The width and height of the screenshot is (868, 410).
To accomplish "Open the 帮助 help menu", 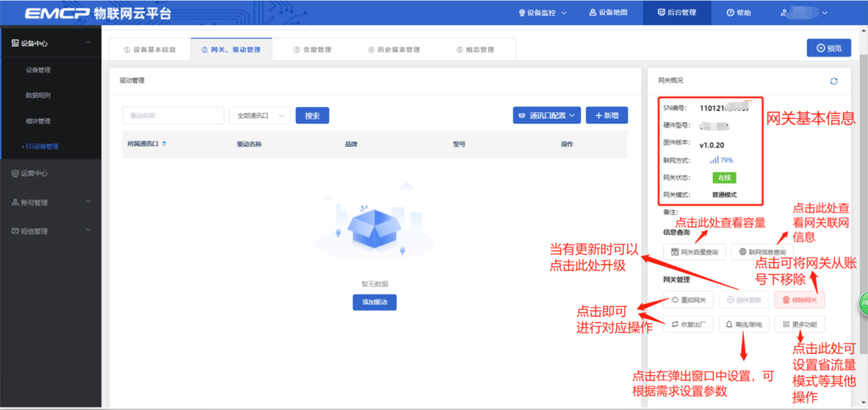I will tap(738, 13).
